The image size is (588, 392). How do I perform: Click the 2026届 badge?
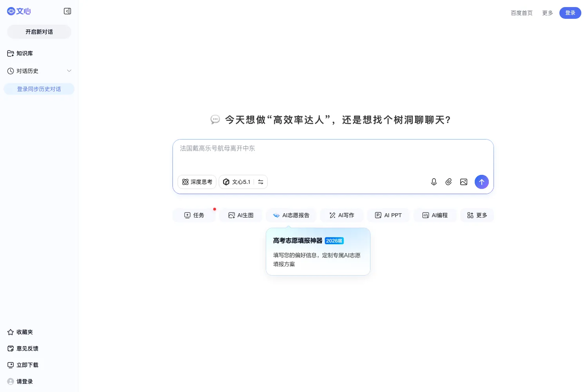point(334,241)
